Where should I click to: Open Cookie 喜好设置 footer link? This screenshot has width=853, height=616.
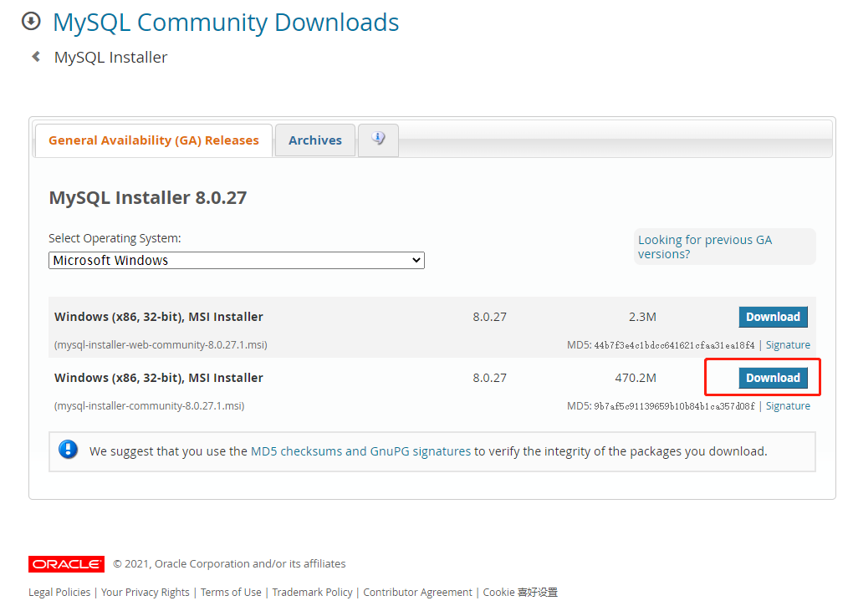520,592
